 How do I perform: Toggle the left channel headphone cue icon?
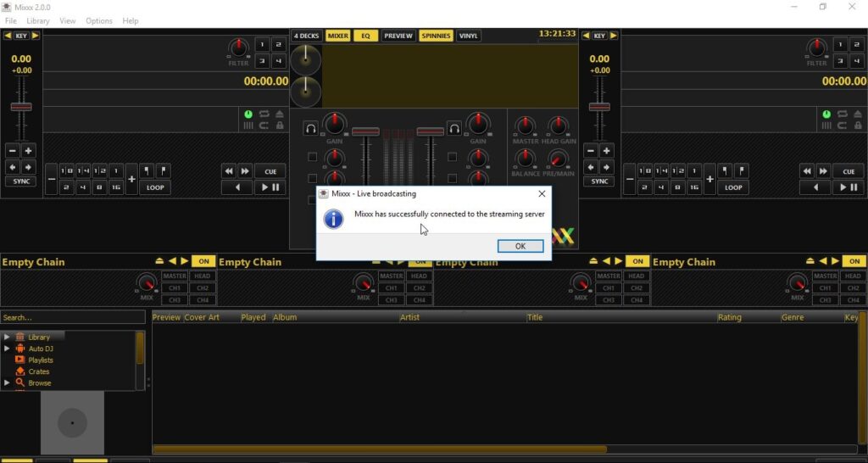311,129
